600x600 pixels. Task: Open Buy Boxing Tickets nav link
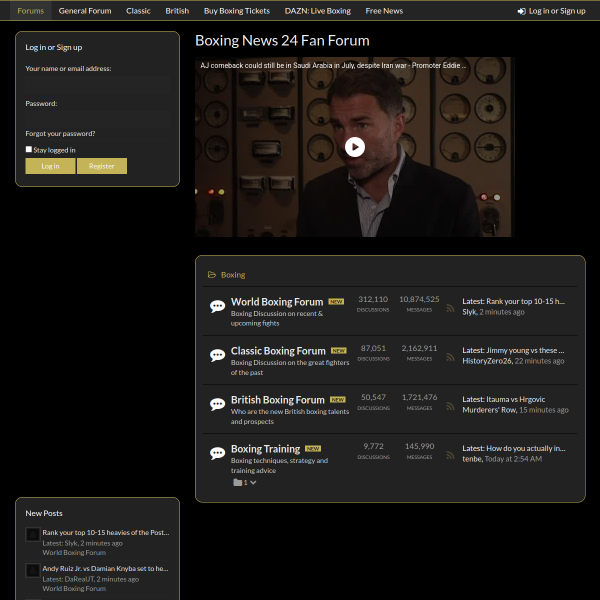click(237, 11)
